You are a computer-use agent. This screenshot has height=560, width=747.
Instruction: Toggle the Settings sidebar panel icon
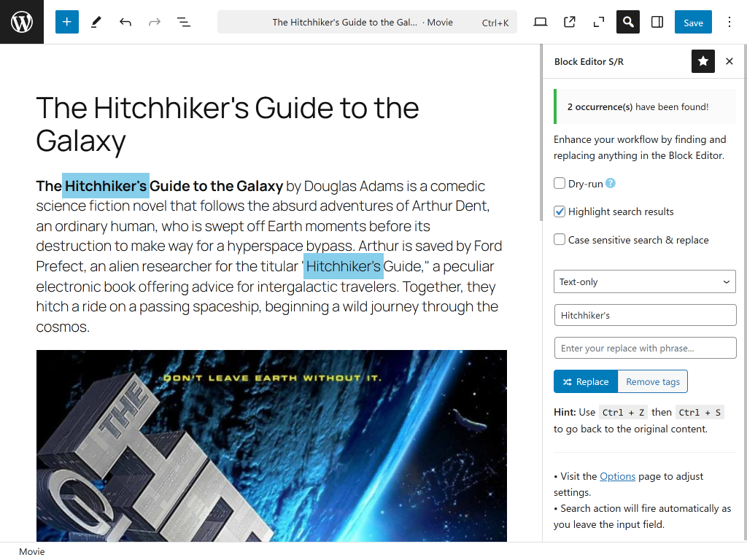coord(657,22)
